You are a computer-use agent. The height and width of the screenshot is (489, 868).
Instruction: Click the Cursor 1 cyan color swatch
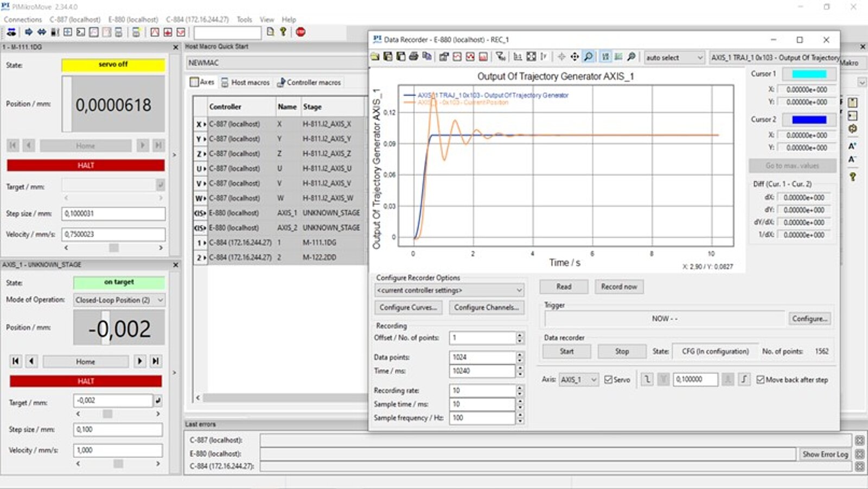click(809, 74)
